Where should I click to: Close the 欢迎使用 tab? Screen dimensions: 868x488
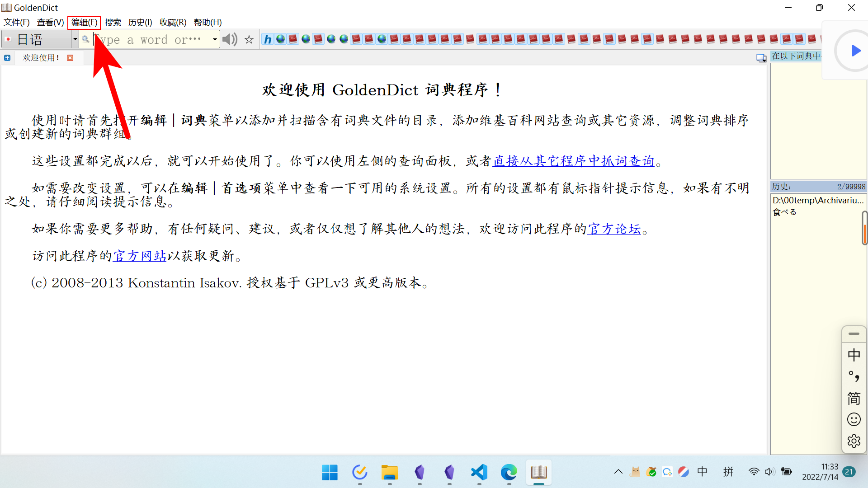[70, 58]
